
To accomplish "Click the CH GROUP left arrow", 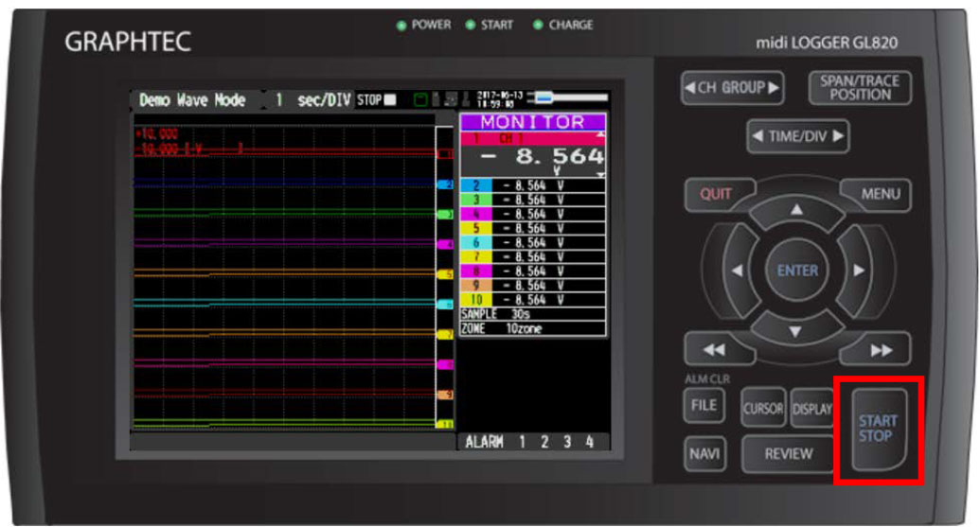I will pyautogui.click(x=689, y=88).
